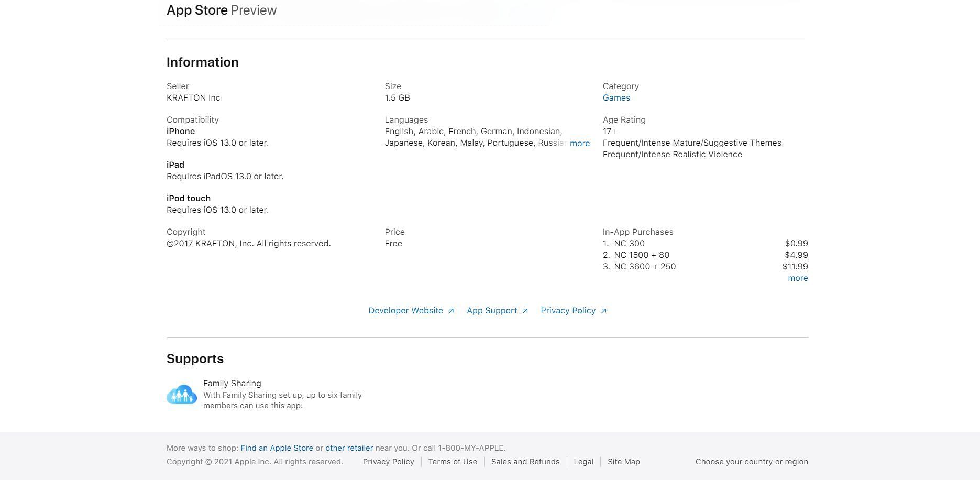Click the KRAFTON Inc seller name
Viewport: 980px width, 480px height.
pyautogui.click(x=193, y=98)
